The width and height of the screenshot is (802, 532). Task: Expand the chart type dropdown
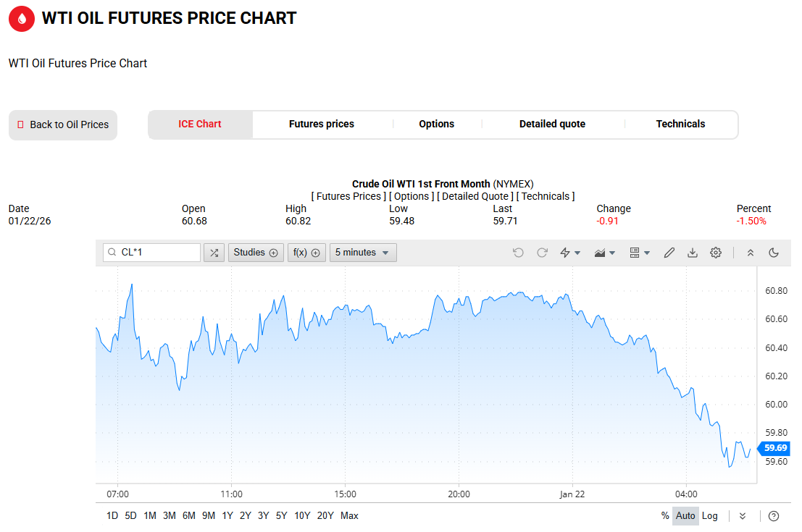(x=605, y=253)
